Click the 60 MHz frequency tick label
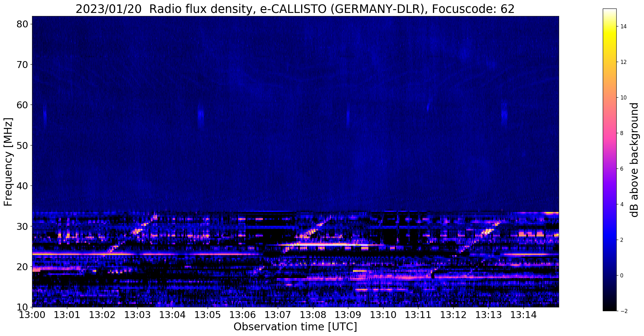The width and height of the screenshot is (644, 336). (23, 105)
